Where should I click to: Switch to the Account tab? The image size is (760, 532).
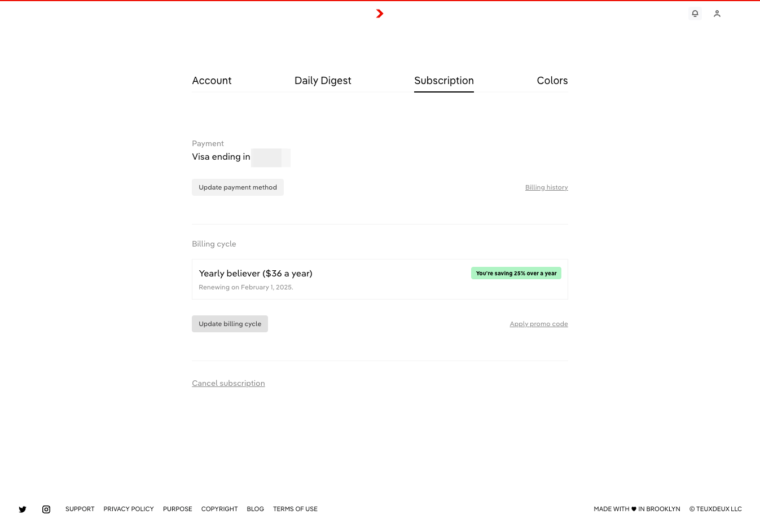[x=212, y=81]
